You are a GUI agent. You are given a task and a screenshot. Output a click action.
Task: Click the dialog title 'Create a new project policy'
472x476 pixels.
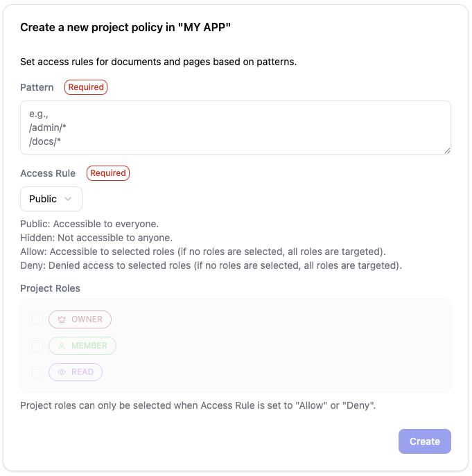[125, 28]
